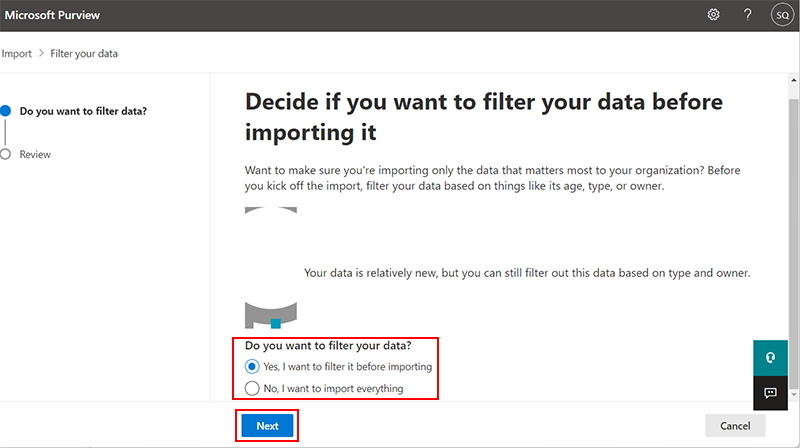
Task: Click the "Filter your data" breadcrumb
Action: [84, 53]
